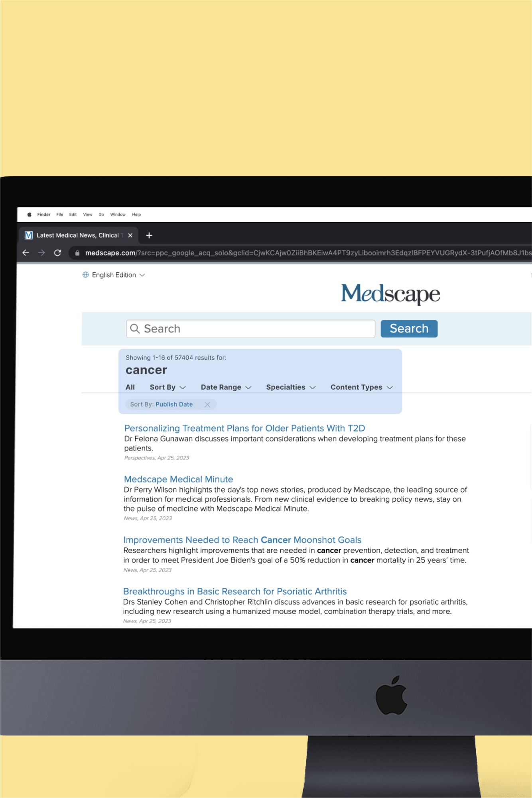Click the magnifying glass icon in search box
The height and width of the screenshot is (798, 532).
point(135,329)
